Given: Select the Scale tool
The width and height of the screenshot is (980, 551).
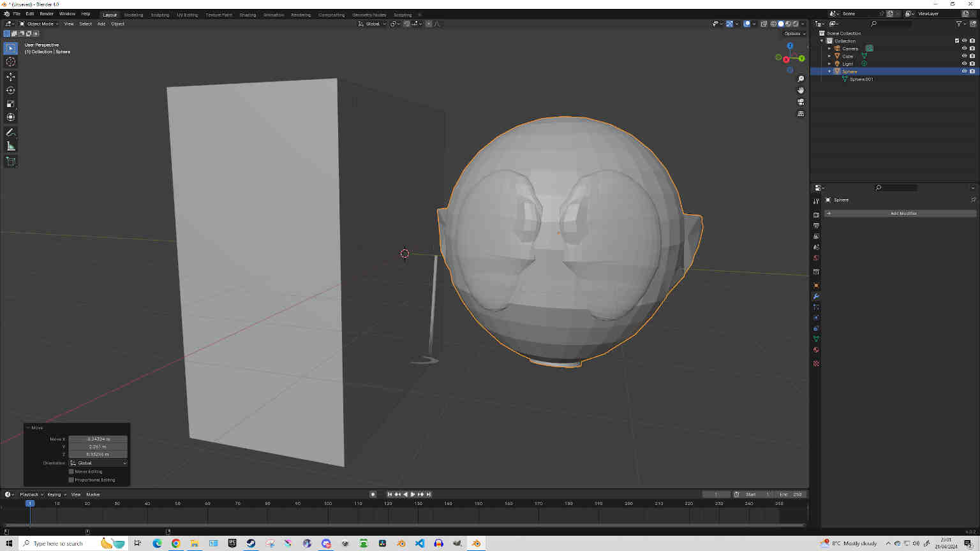Looking at the screenshot, I should point(10,103).
